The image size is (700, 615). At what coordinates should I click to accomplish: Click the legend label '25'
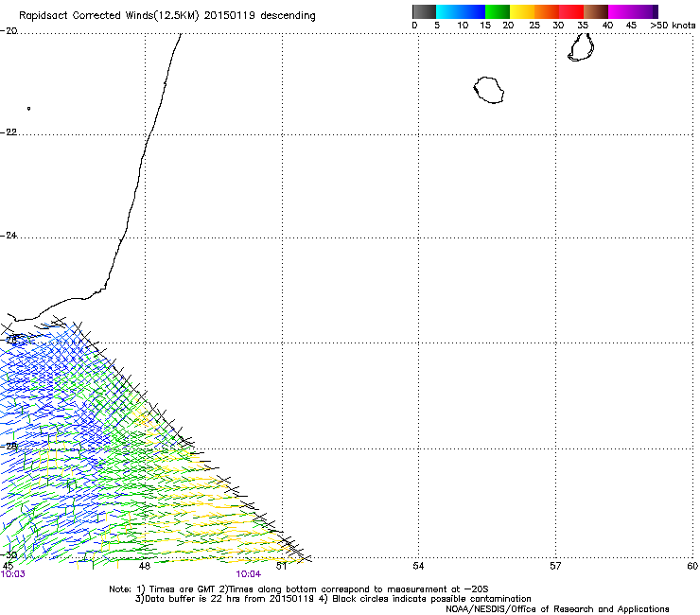point(534,26)
